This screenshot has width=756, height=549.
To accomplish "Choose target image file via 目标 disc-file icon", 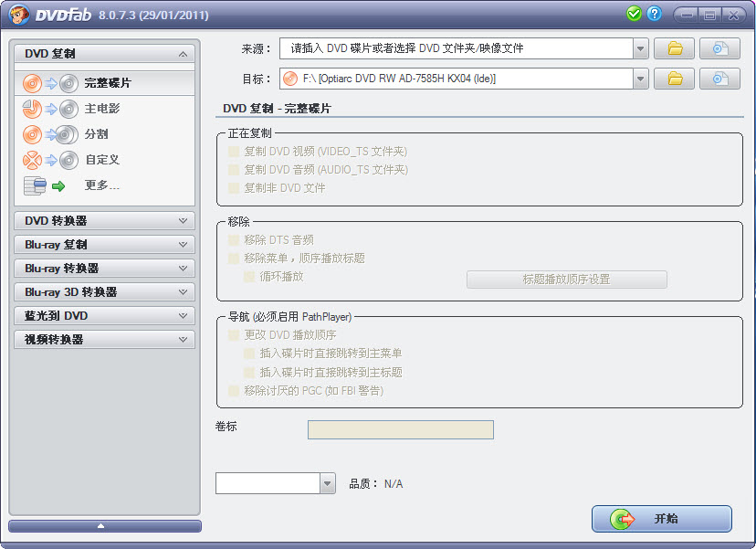I will (719, 79).
